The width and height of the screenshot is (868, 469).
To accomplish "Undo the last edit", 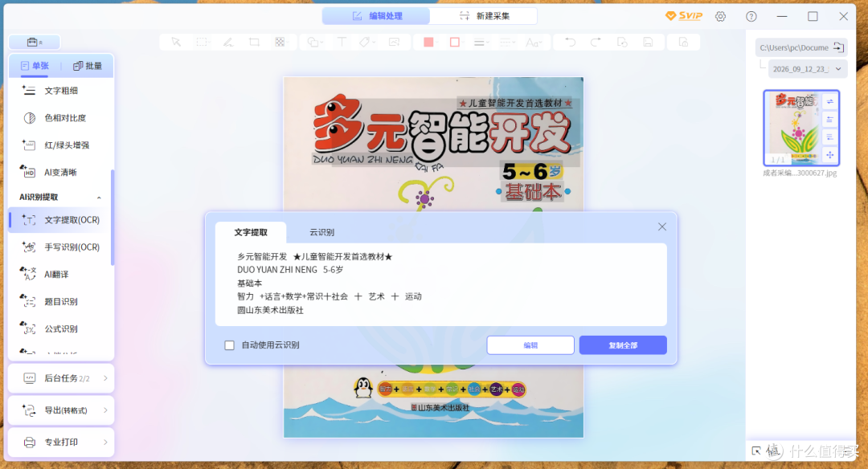I will [x=570, y=42].
